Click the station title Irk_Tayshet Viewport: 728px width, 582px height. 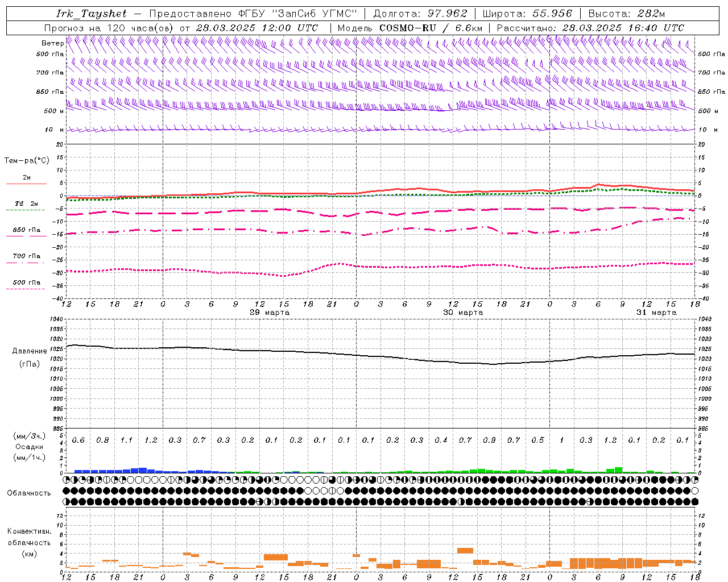[x=92, y=14]
